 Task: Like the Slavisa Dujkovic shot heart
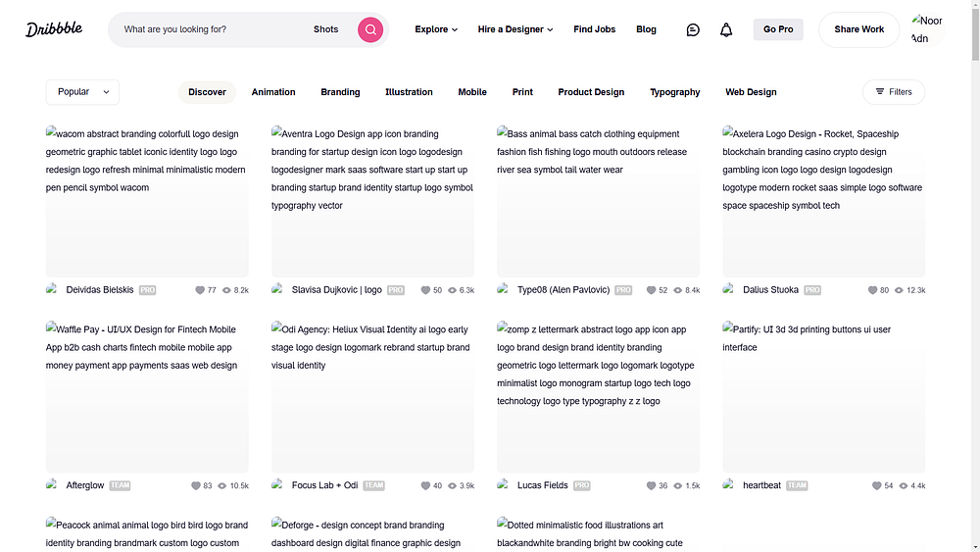click(x=425, y=290)
